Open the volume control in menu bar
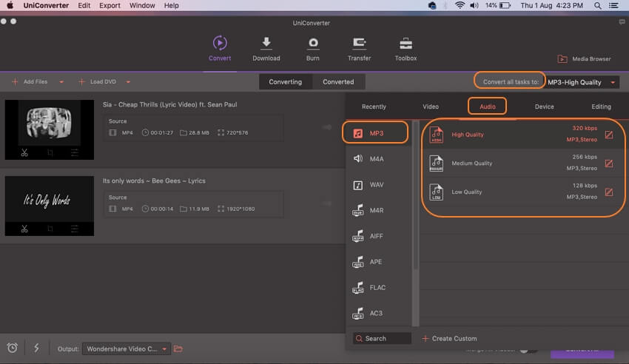This screenshot has width=629, height=364. pyautogui.click(x=474, y=6)
